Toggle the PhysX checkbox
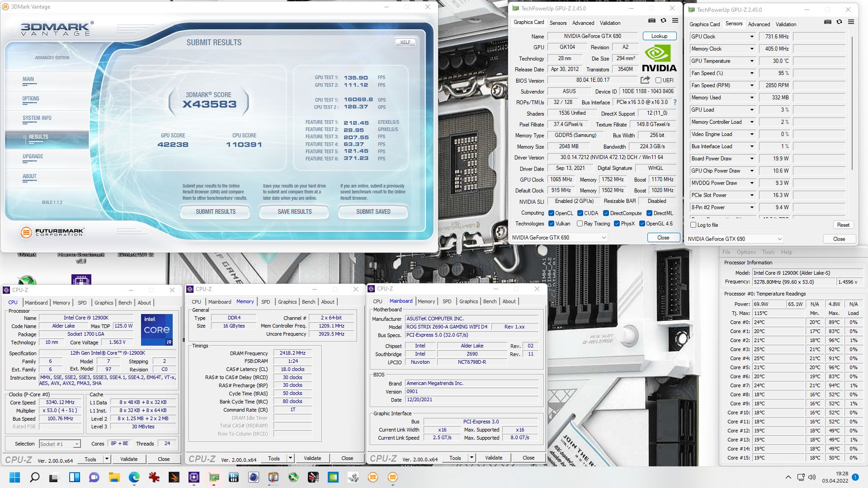 pyautogui.click(x=617, y=224)
